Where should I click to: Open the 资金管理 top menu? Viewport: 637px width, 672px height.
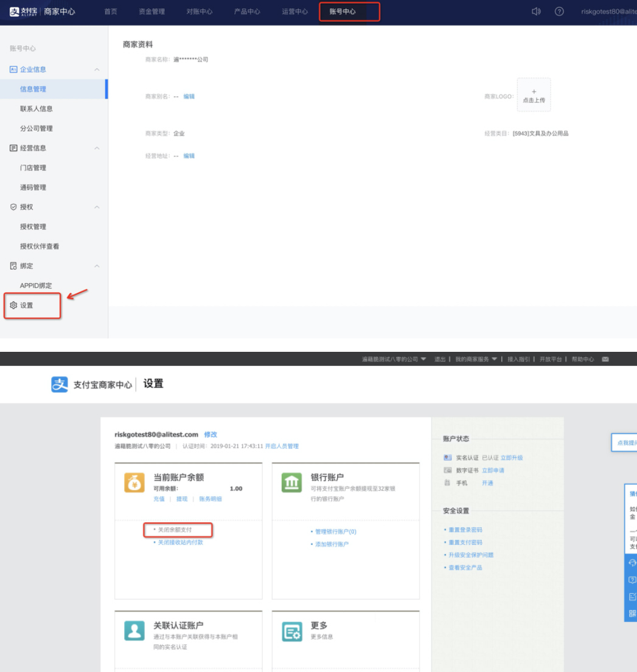151,12
